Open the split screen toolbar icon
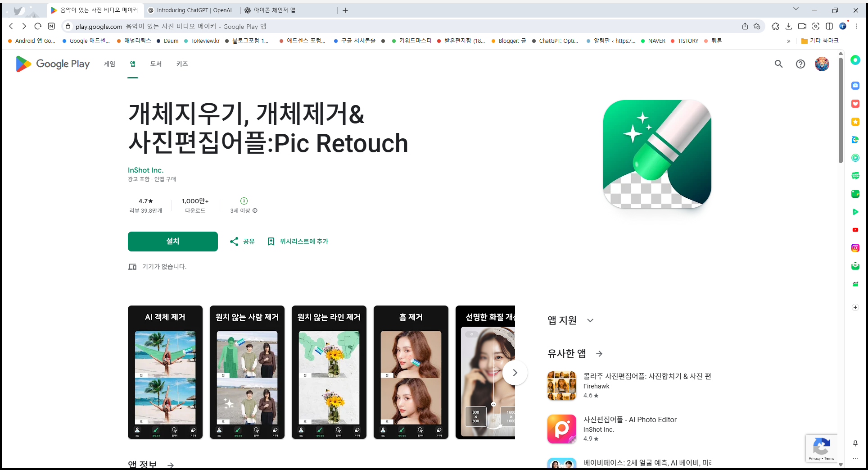Screen dimensions: 868x470 [830, 26]
